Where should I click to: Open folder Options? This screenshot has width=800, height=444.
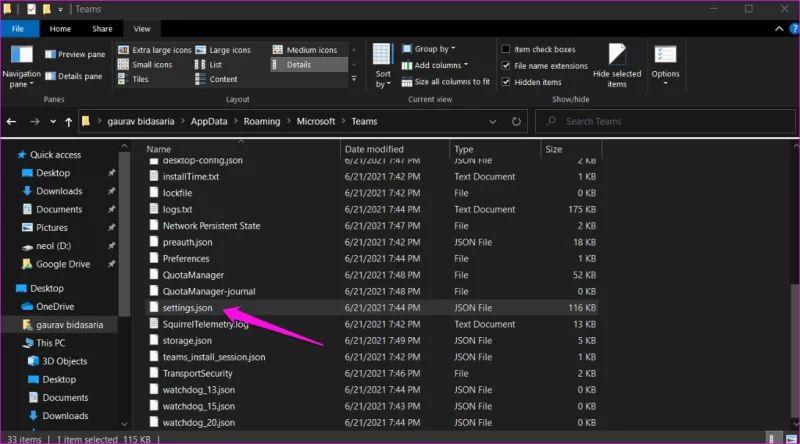pyautogui.click(x=665, y=65)
